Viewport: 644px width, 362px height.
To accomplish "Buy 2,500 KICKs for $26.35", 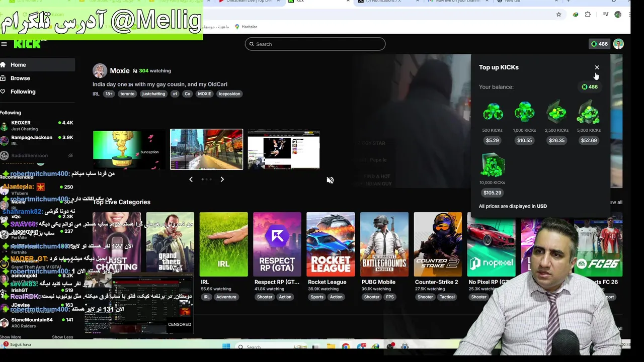I will coord(556,141).
